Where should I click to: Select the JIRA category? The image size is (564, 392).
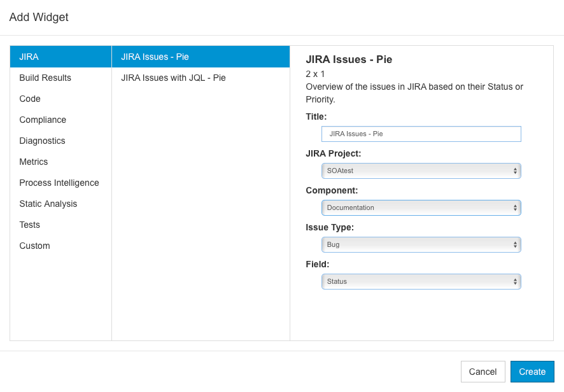[x=60, y=57]
